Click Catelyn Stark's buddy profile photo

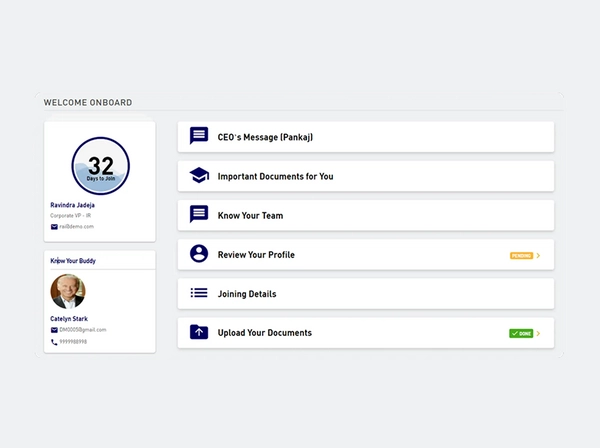click(x=68, y=292)
